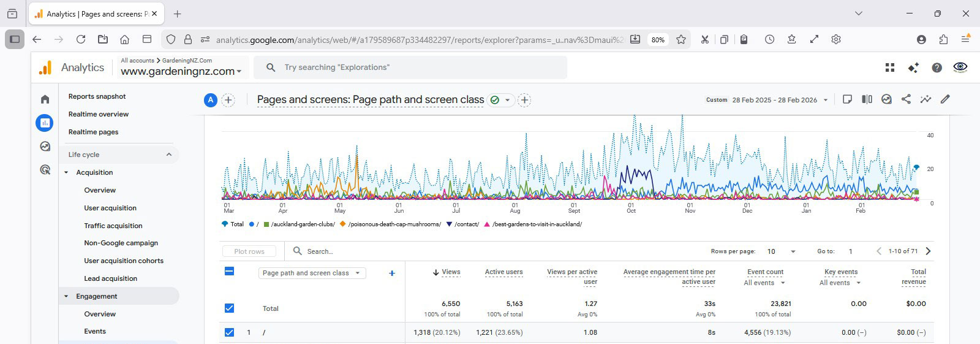Collapse the Life cycle section
The width and height of the screenshot is (980, 344).
169,155
